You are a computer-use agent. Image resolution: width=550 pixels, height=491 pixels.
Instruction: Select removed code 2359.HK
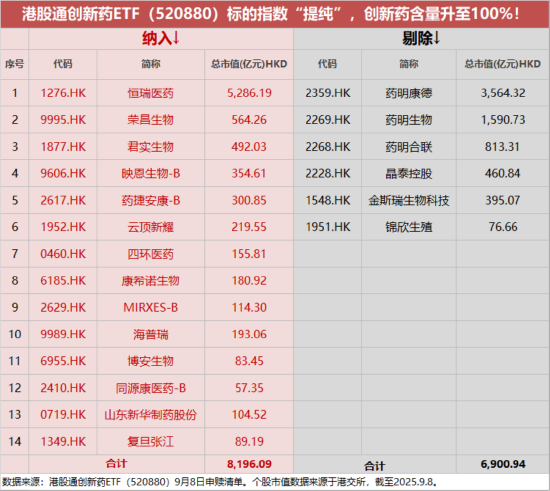click(328, 93)
